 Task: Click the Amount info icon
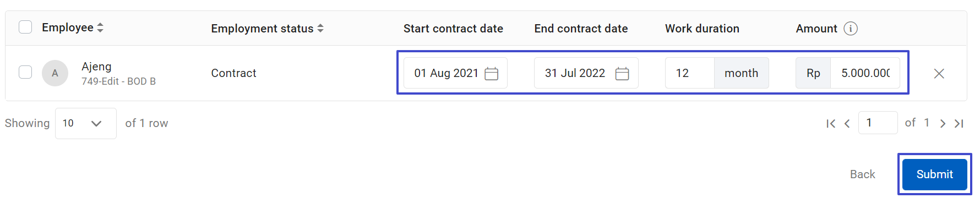tap(851, 29)
